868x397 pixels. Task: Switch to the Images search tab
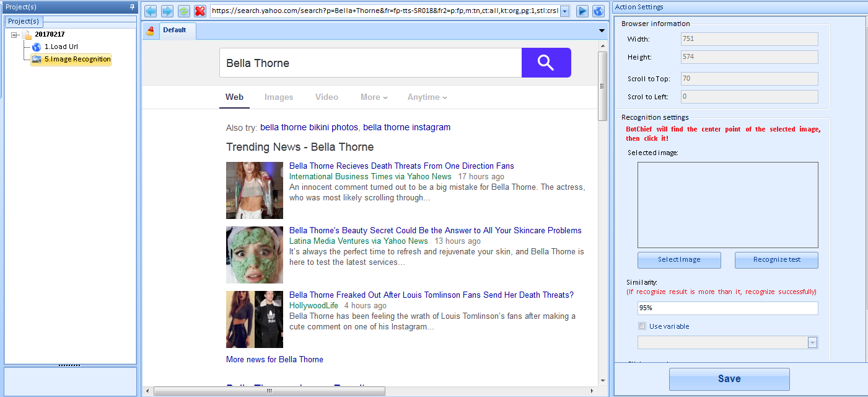tap(279, 97)
